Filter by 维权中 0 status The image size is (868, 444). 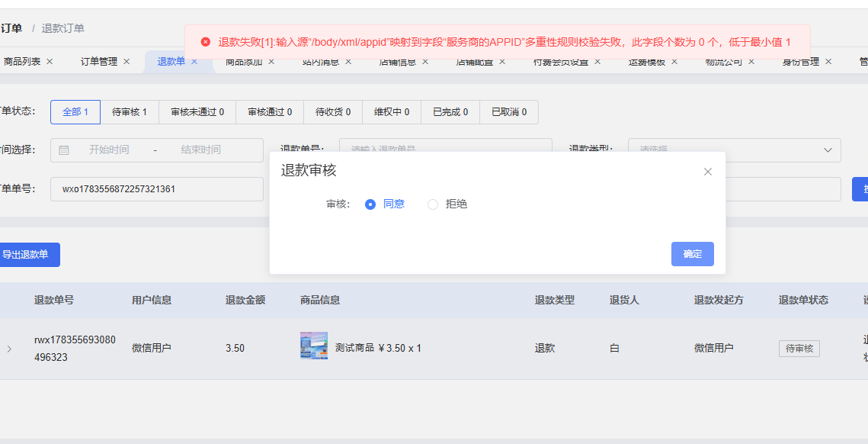pos(392,112)
